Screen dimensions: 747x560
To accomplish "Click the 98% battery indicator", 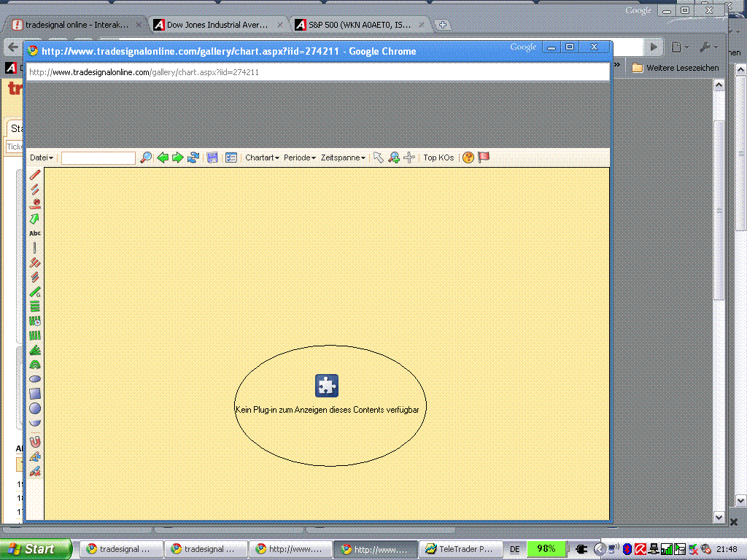I will click(x=546, y=549).
